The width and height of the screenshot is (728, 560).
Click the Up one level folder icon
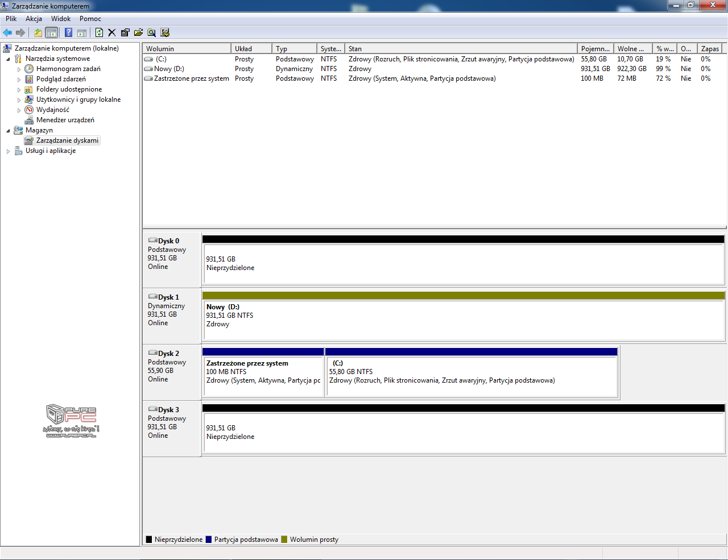[x=38, y=32]
